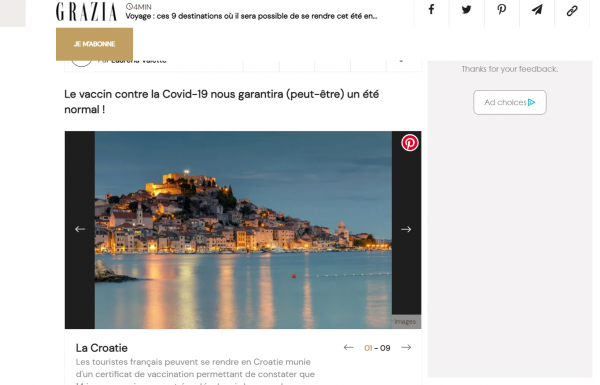600x385 pixels.
Task: Open the Grazia logo homepage link
Action: coord(86,11)
